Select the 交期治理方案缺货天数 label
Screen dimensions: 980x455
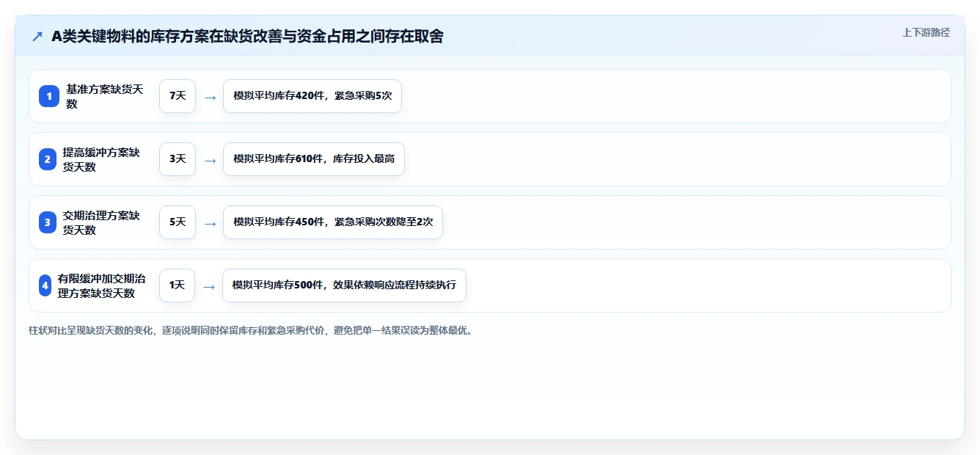point(101,222)
